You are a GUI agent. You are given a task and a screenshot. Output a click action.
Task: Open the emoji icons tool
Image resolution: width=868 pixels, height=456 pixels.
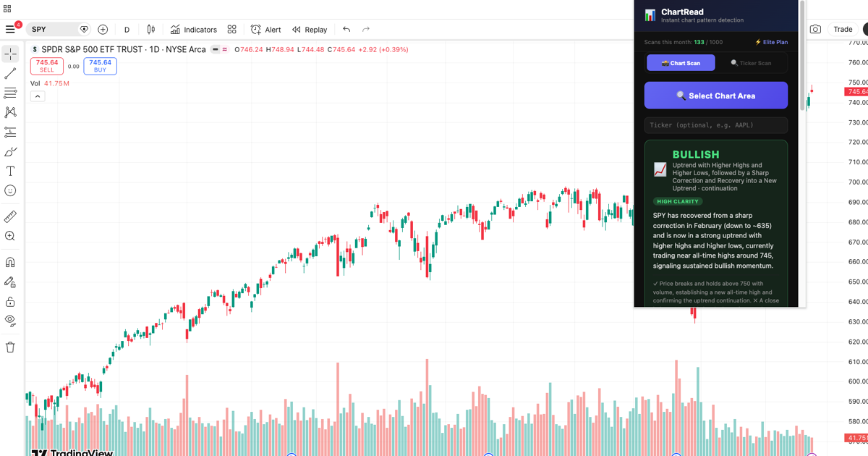(x=10, y=191)
